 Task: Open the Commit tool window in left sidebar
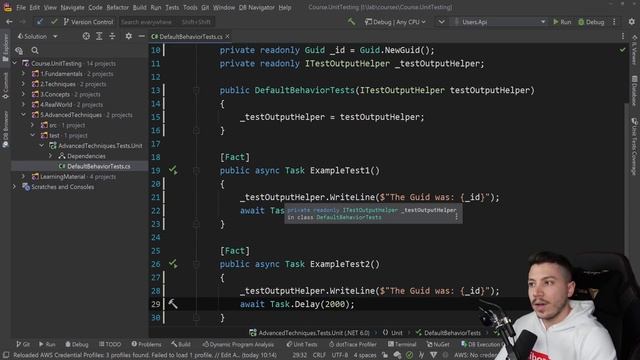[5, 86]
